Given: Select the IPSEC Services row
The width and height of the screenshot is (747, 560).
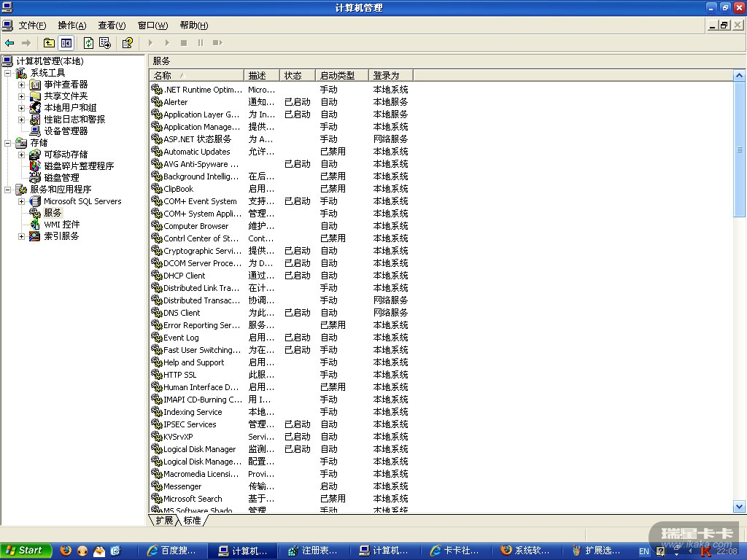Looking at the screenshot, I should [279, 424].
